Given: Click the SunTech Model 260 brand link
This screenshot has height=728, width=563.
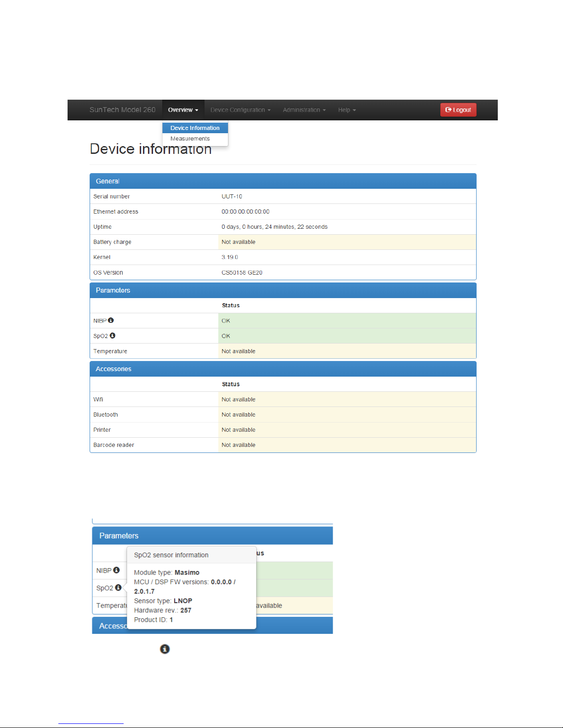Looking at the screenshot, I should click(x=122, y=110).
